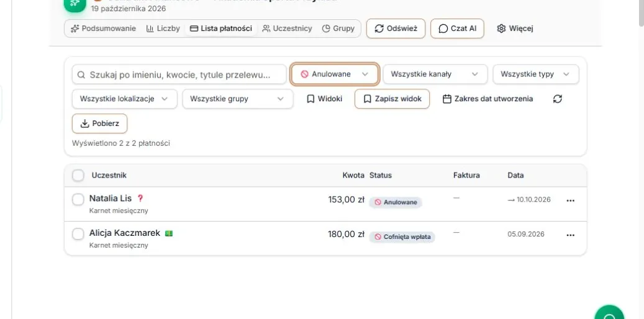This screenshot has width=644, height=319.
Task: Open three-dot menu for Natalia Lis
Action: [x=571, y=200]
